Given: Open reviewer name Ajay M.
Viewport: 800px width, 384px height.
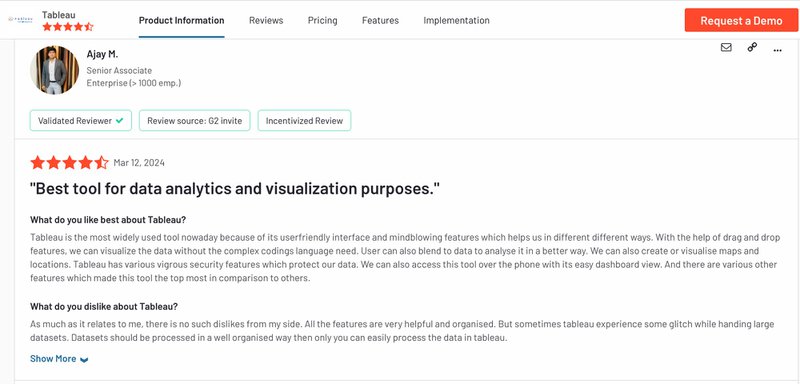Looking at the screenshot, I should pyautogui.click(x=103, y=54).
